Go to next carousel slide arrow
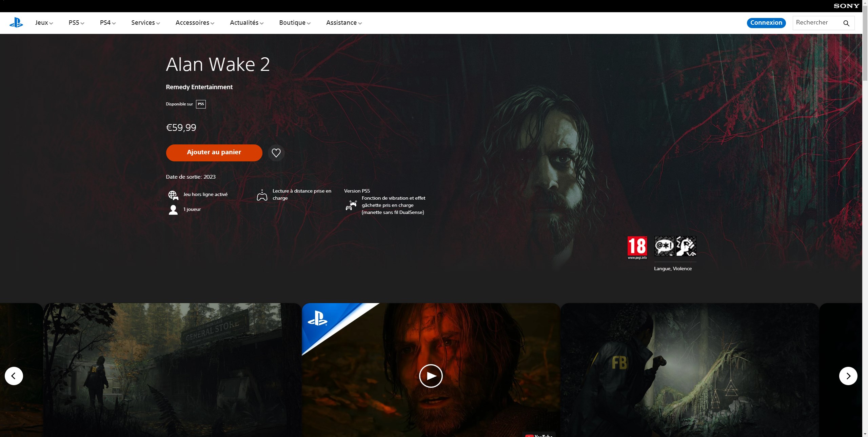868x437 pixels. coord(848,376)
